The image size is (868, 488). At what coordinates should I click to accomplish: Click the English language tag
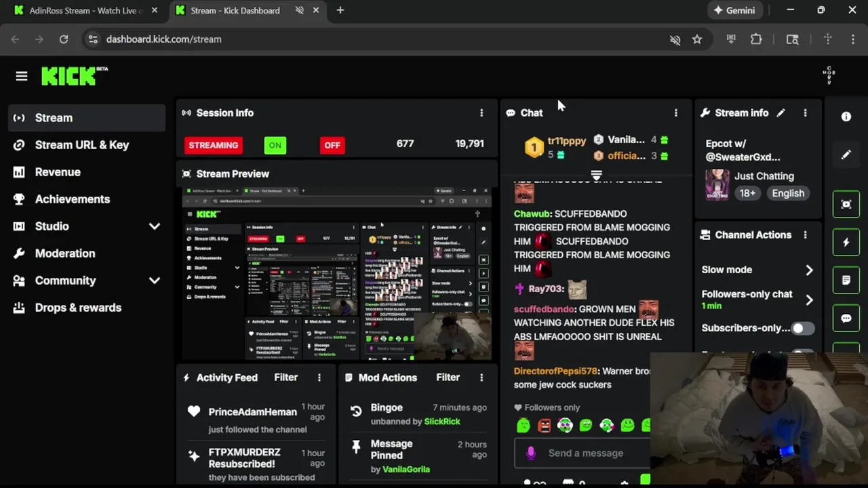pyautogui.click(x=788, y=193)
